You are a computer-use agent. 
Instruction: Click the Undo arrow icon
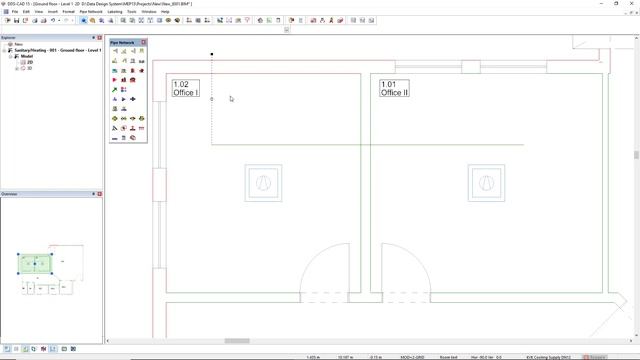tap(53, 20)
